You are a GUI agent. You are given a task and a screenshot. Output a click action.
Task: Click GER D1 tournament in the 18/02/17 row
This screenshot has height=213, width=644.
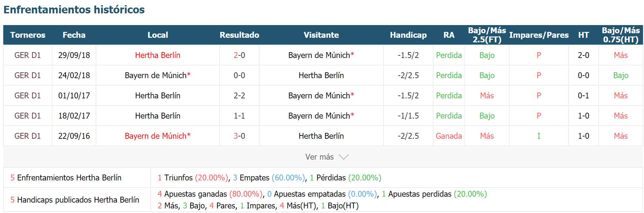[x=28, y=116]
